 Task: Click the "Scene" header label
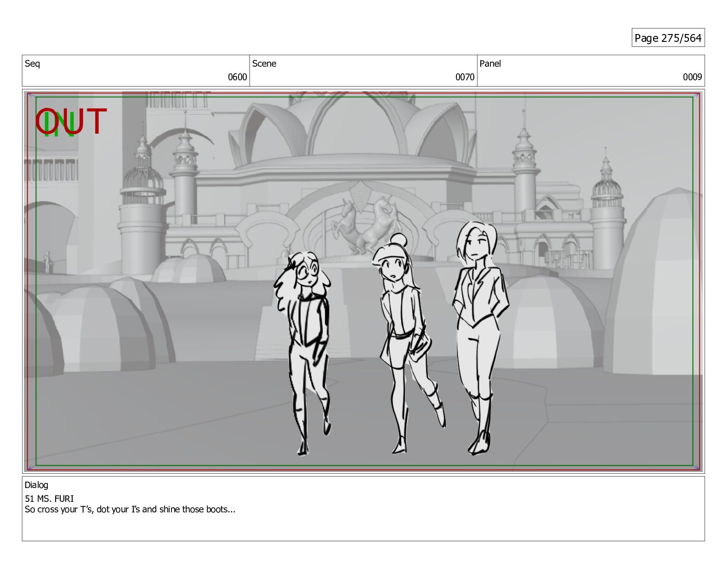(264, 63)
